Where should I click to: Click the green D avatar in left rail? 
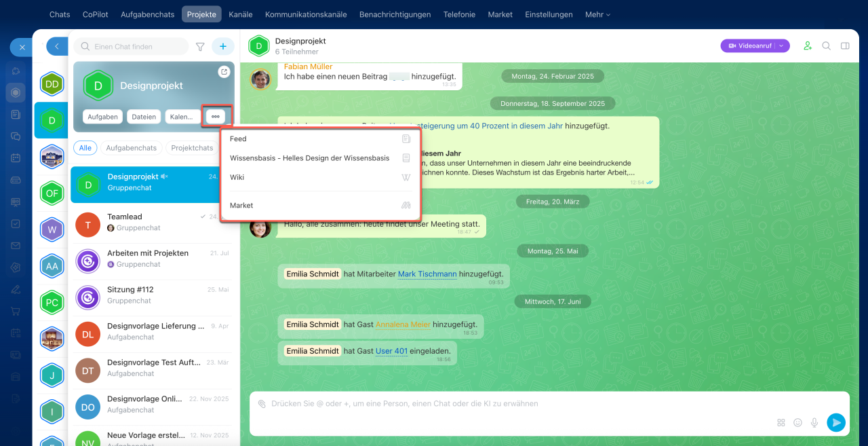click(x=52, y=121)
